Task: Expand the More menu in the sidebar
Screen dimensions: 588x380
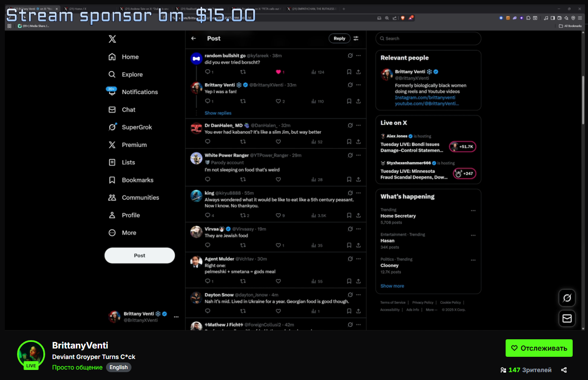Action: (123, 233)
